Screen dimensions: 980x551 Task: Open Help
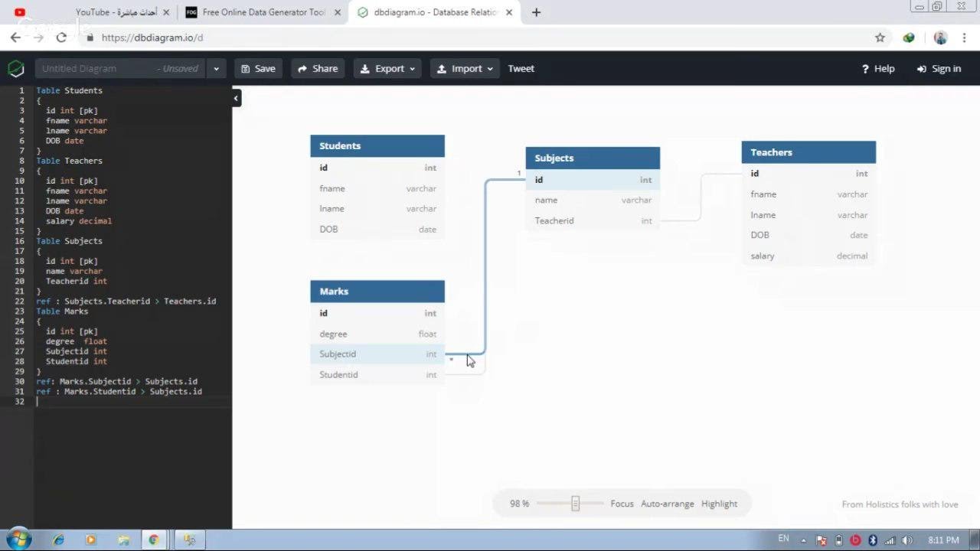(878, 69)
